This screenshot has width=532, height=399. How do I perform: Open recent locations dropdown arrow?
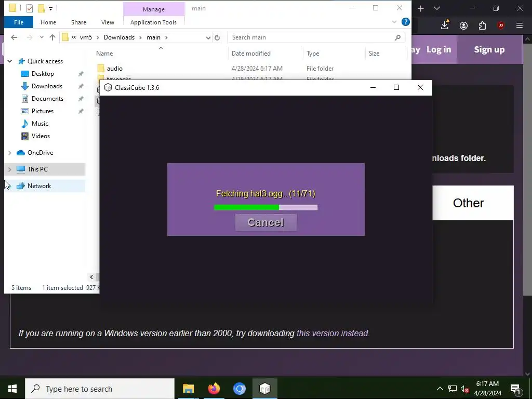click(42, 37)
